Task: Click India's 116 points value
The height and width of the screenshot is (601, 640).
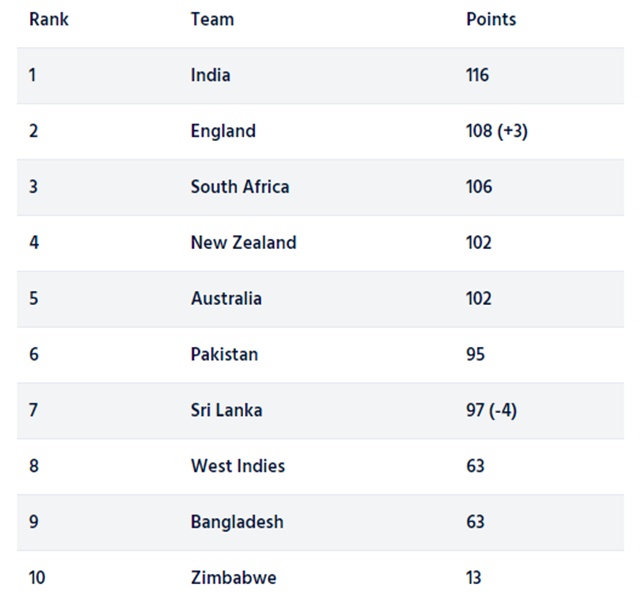Action: pos(477,75)
